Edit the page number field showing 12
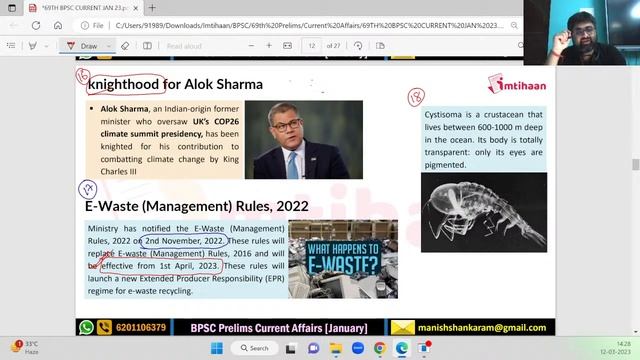The width and height of the screenshot is (640, 360). [x=311, y=46]
